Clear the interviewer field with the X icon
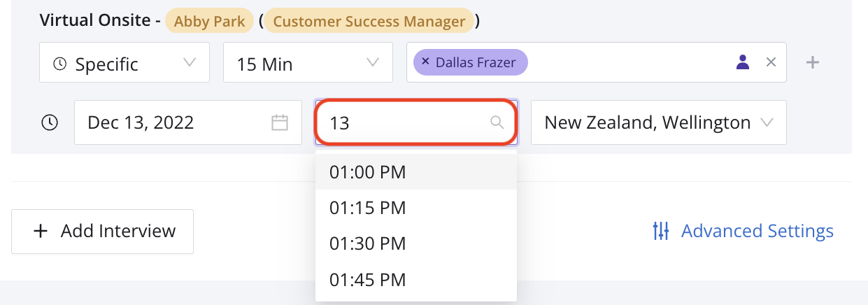Viewport: 868px width, 305px height. pyautogui.click(x=771, y=62)
